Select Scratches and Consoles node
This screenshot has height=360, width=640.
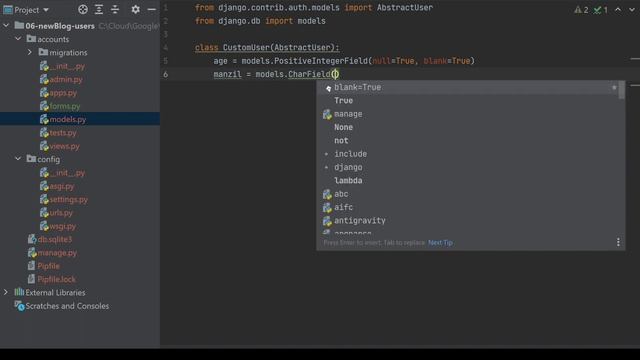(x=67, y=306)
